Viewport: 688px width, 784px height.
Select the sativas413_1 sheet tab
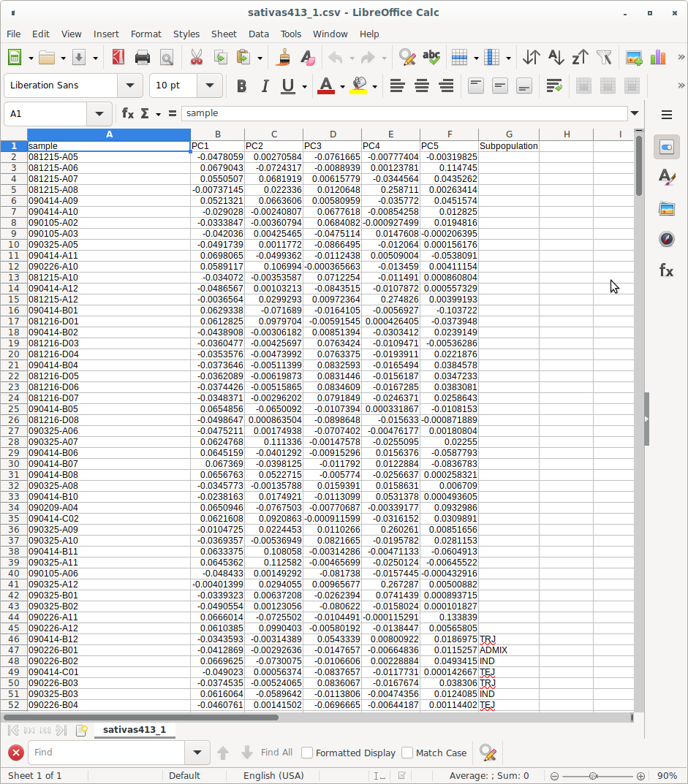click(134, 729)
